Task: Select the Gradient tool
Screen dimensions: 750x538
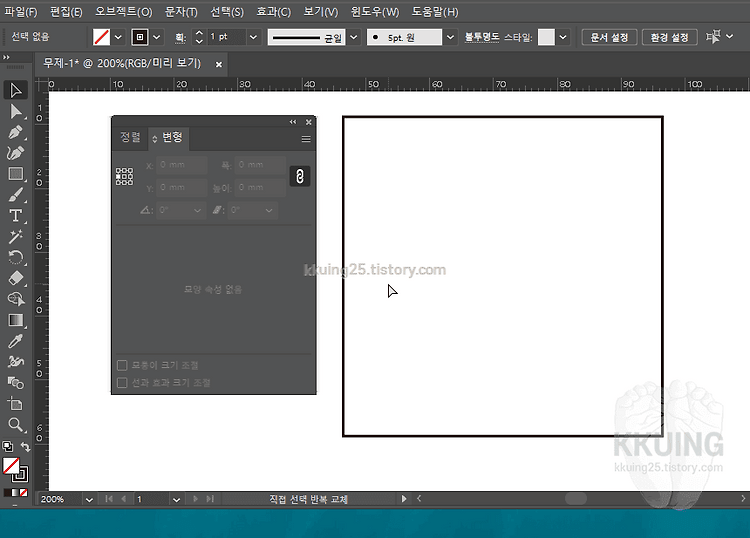Action: pos(15,320)
